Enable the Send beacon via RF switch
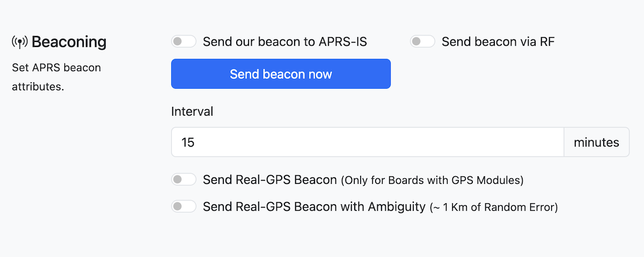The image size is (644, 257). 422,41
